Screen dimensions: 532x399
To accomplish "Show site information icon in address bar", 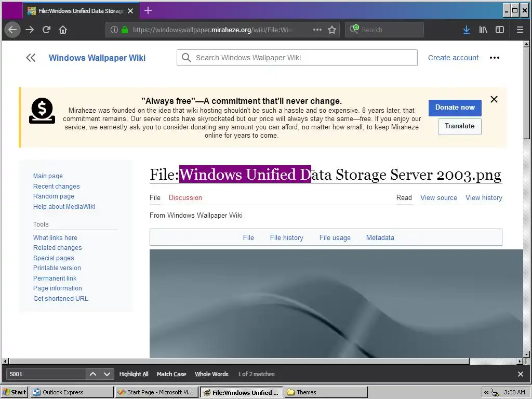I will pos(114,30).
